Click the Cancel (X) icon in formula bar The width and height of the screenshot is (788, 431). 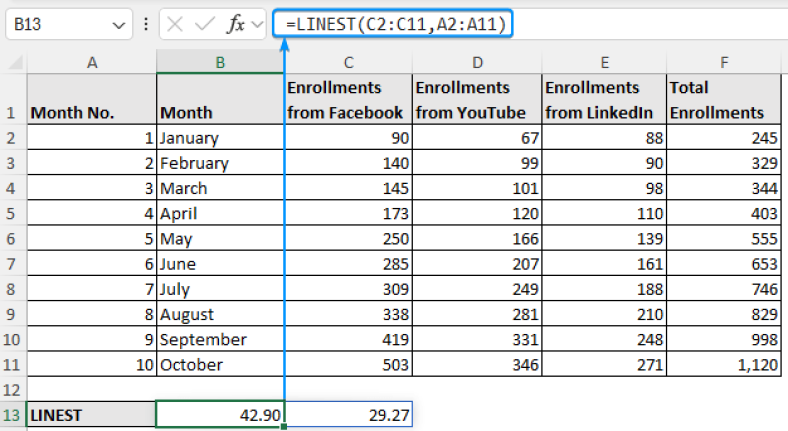pyautogui.click(x=174, y=24)
